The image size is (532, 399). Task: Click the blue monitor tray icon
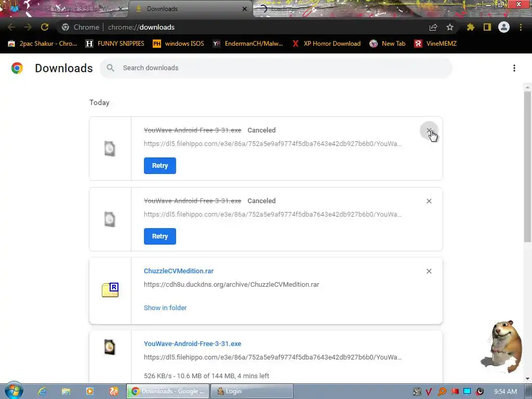467,392
